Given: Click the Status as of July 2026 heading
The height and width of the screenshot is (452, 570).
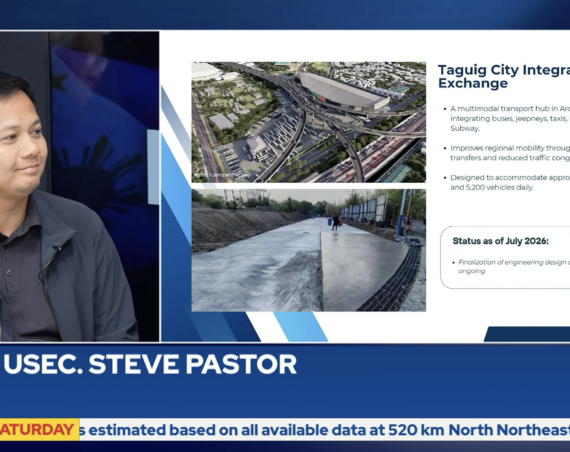Looking at the screenshot, I should tap(500, 241).
